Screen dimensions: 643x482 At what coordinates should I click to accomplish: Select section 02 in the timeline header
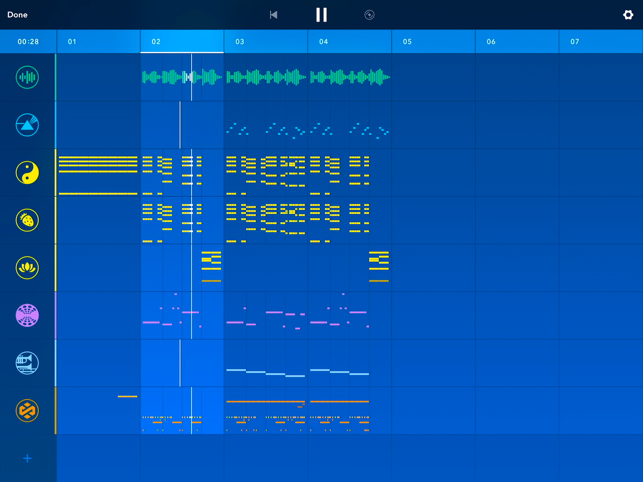182,41
